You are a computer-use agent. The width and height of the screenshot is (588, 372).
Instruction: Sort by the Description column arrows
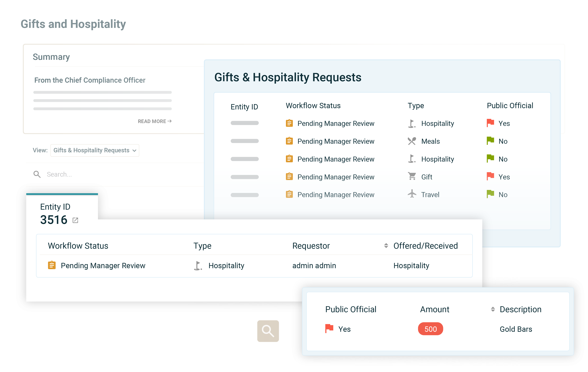493,309
